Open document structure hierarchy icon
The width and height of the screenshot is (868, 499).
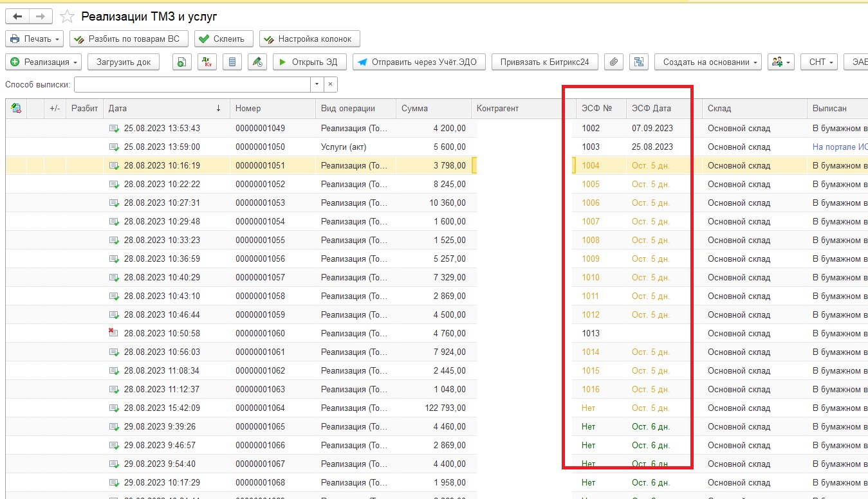(638, 62)
